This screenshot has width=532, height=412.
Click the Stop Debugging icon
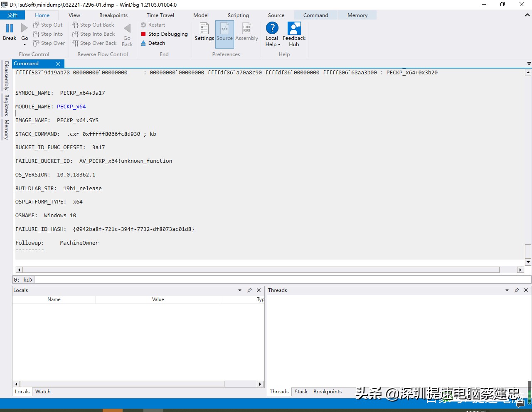(x=143, y=34)
